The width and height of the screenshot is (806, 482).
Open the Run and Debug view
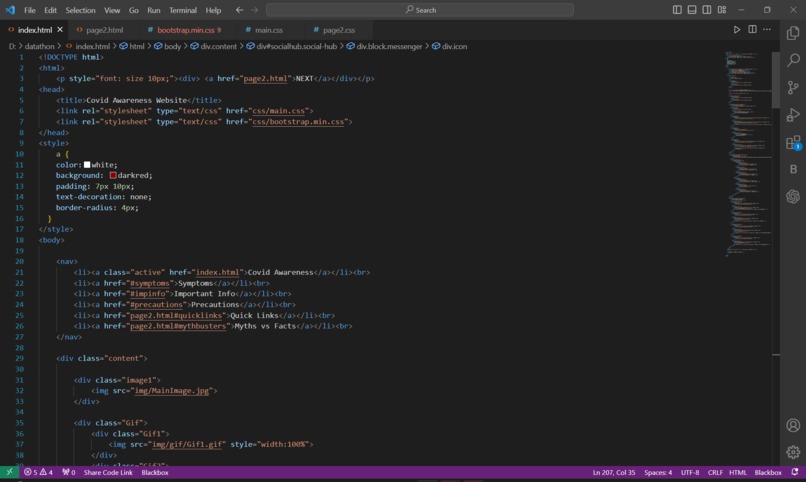pos(793,115)
